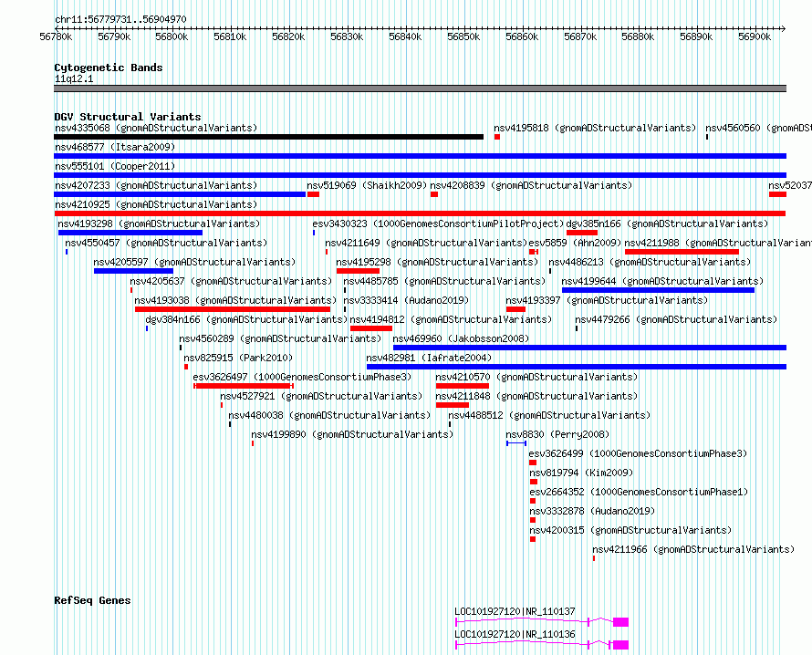This screenshot has height=655, width=812.
Task: Open nsv4480038 variant label
Action: click(329, 415)
